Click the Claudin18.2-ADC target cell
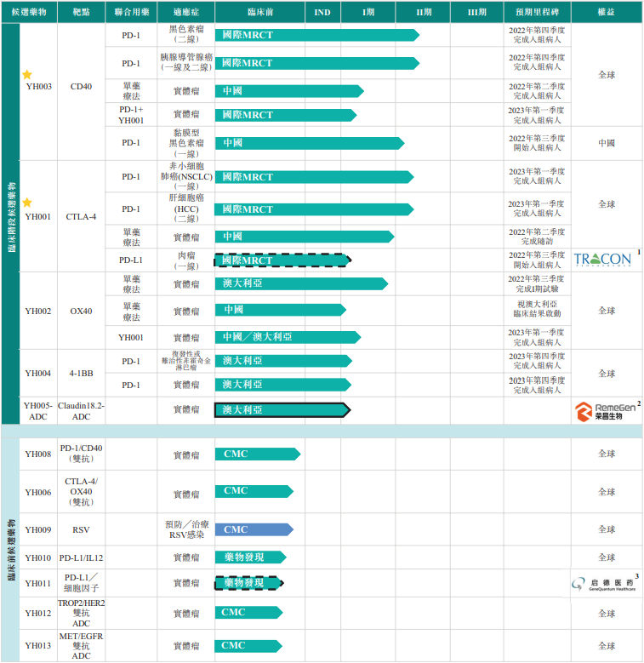This screenshot has width=644, height=663. click(83, 411)
